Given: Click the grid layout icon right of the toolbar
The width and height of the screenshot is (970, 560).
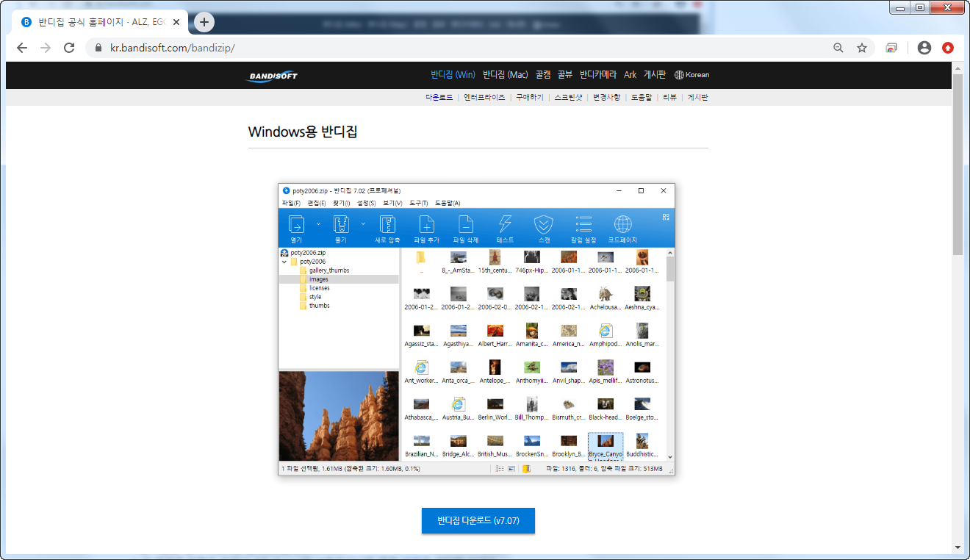Looking at the screenshot, I should (666, 217).
